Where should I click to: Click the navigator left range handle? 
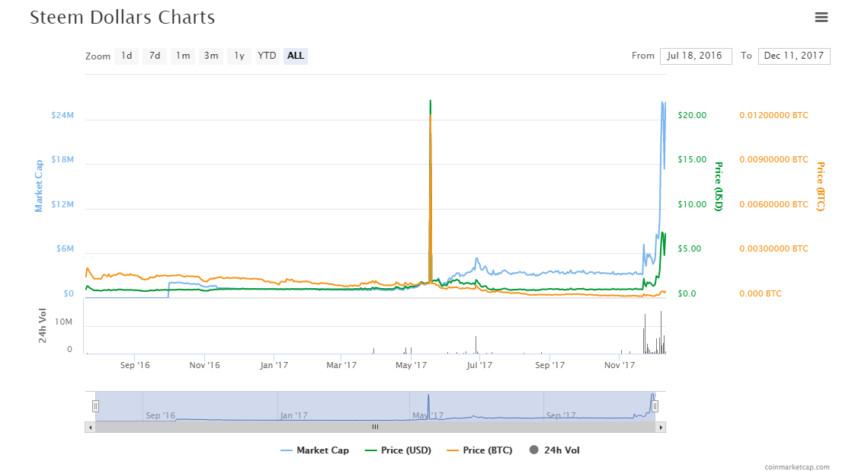[95, 406]
